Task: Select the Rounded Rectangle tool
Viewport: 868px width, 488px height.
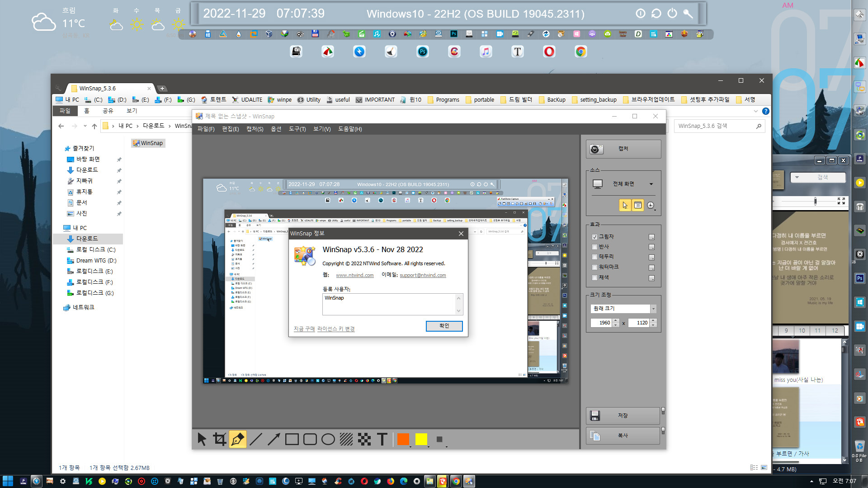Action: tap(310, 439)
